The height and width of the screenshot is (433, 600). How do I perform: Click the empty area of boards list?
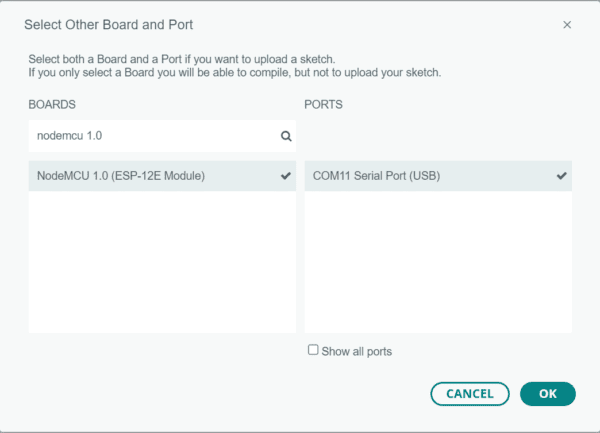162,262
